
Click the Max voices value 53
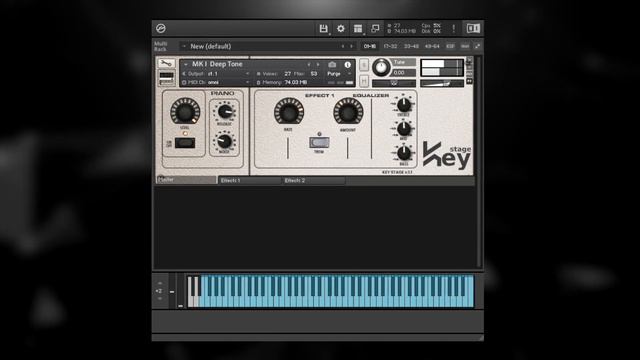[313, 74]
